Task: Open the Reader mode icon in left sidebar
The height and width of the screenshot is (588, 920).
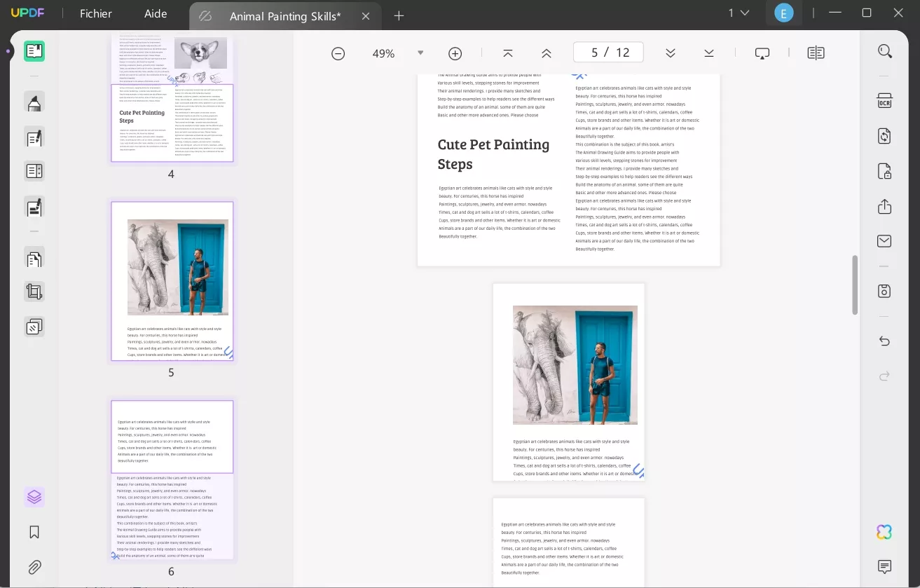Action: 34,50
